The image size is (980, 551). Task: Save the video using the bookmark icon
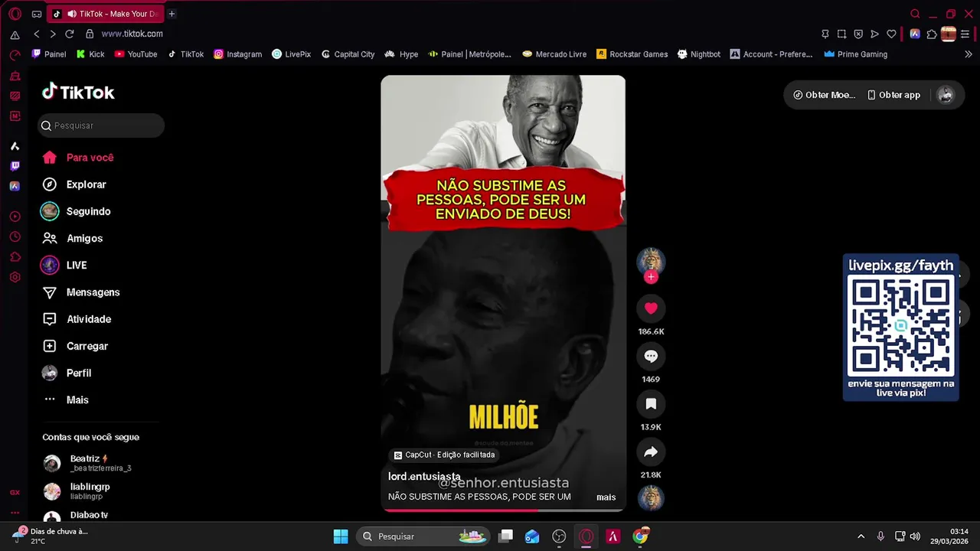[651, 404]
